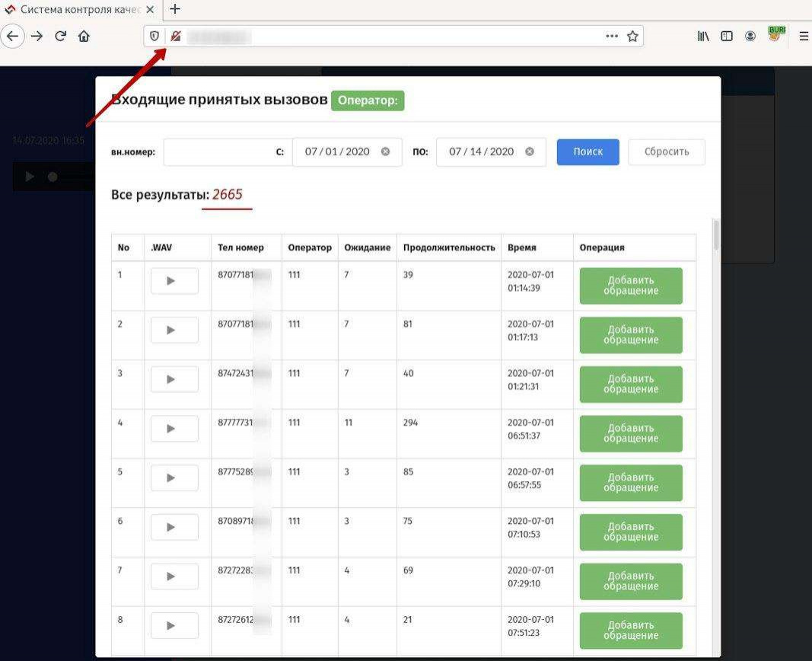Open the Firefox library icon
The height and width of the screenshot is (661, 812).
702,37
